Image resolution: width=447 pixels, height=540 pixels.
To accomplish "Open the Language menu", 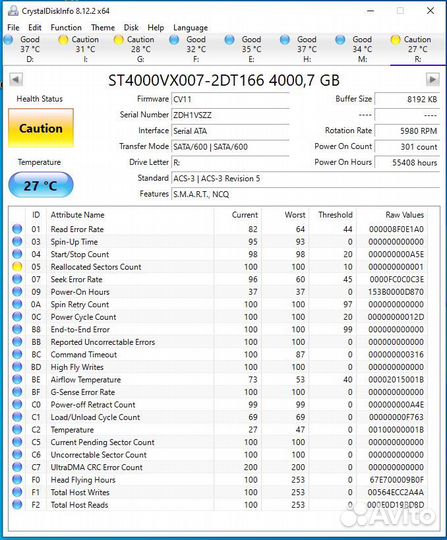I will [190, 28].
